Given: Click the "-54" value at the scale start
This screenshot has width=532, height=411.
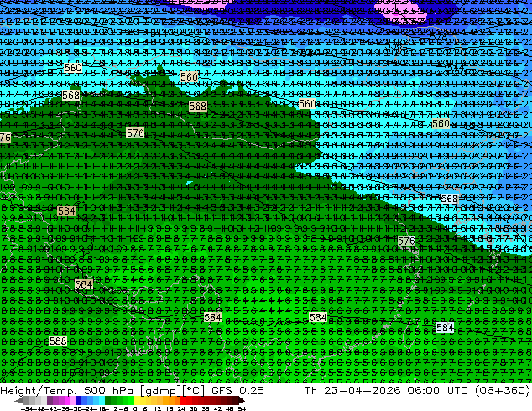Looking at the screenshot, I should [x=27, y=408].
